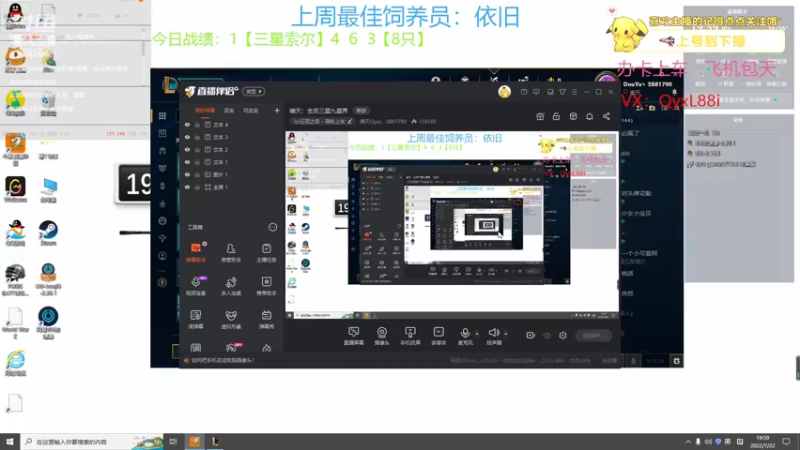Open the 多人连麦 tool
Screen dimensions: 800x450
[231, 286]
